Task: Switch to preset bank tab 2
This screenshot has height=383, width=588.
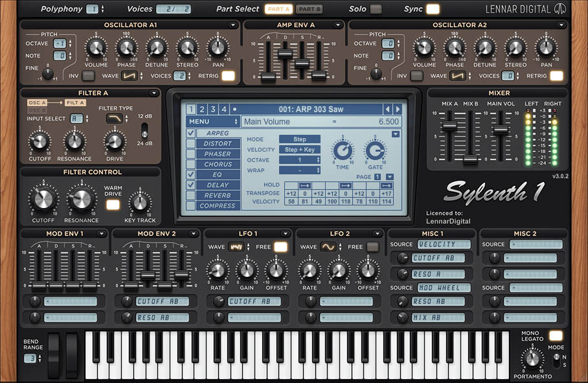Action: coord(202,109)
